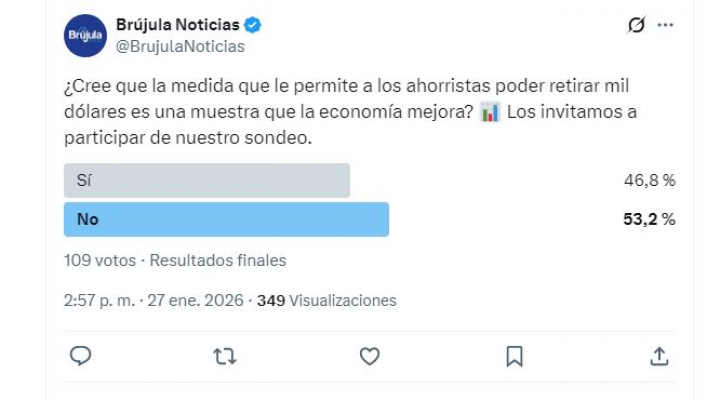720x400 pixels.
Task: Share the tweet via share icon
Action: point(659,355)
